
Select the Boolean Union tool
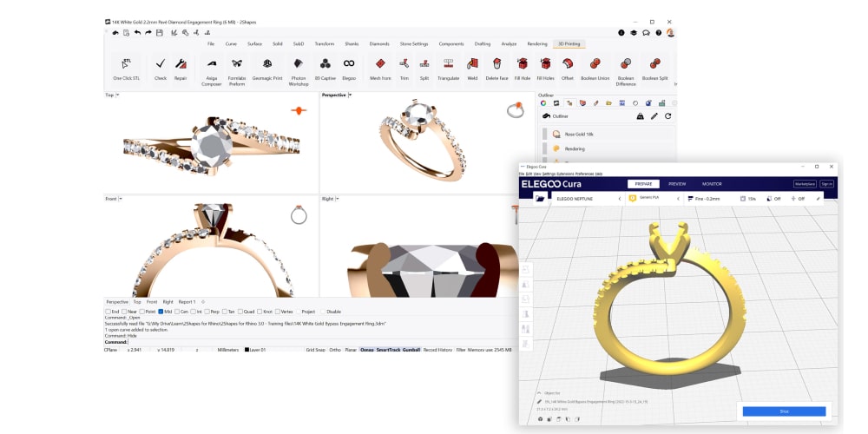595,67
